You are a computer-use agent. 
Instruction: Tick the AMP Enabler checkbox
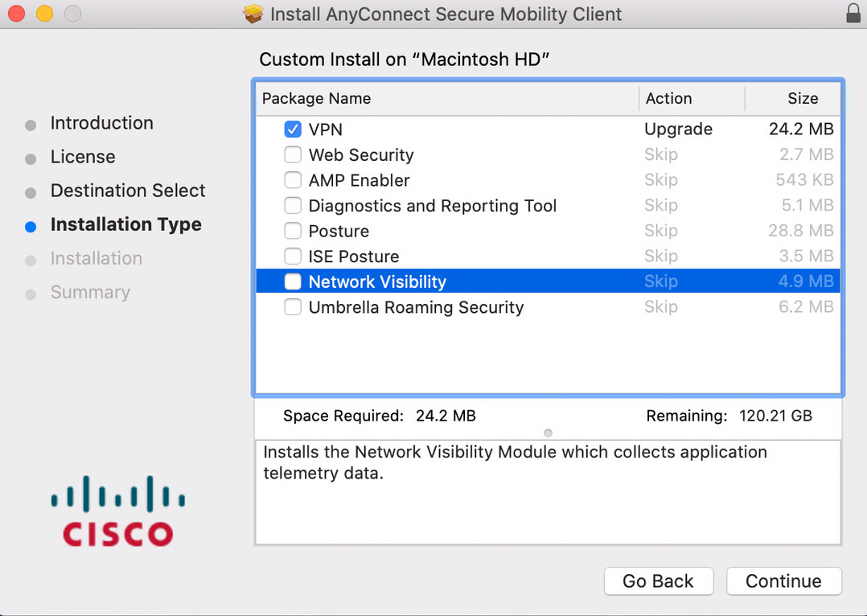(293, 179)
